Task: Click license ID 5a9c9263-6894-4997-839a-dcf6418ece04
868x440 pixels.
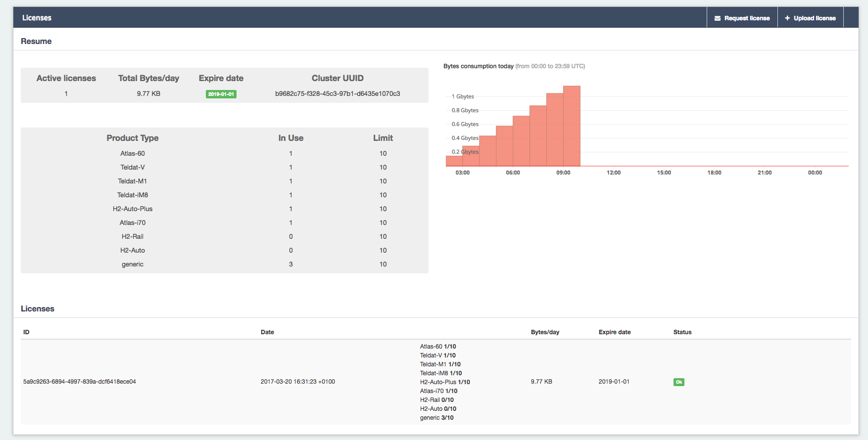Action: click(80, 382)
